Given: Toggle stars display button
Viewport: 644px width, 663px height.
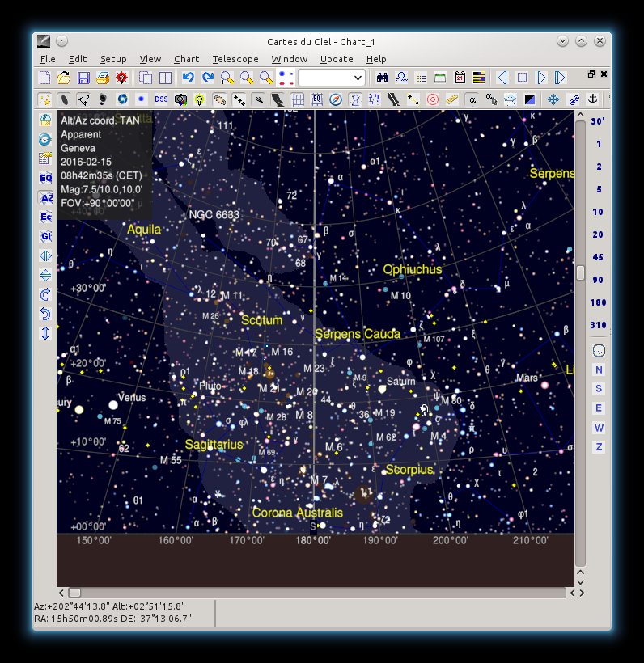Looking at the screenshot, I should 44,99.
